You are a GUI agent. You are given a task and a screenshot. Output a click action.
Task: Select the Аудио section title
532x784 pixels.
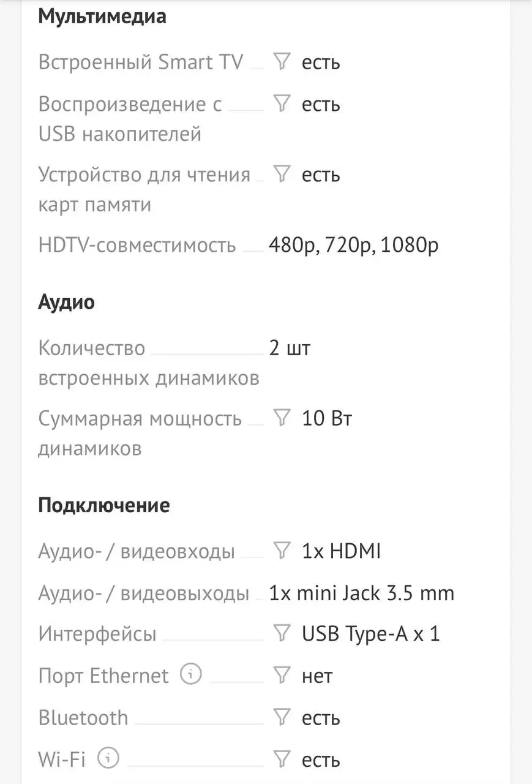pos(66,301)
